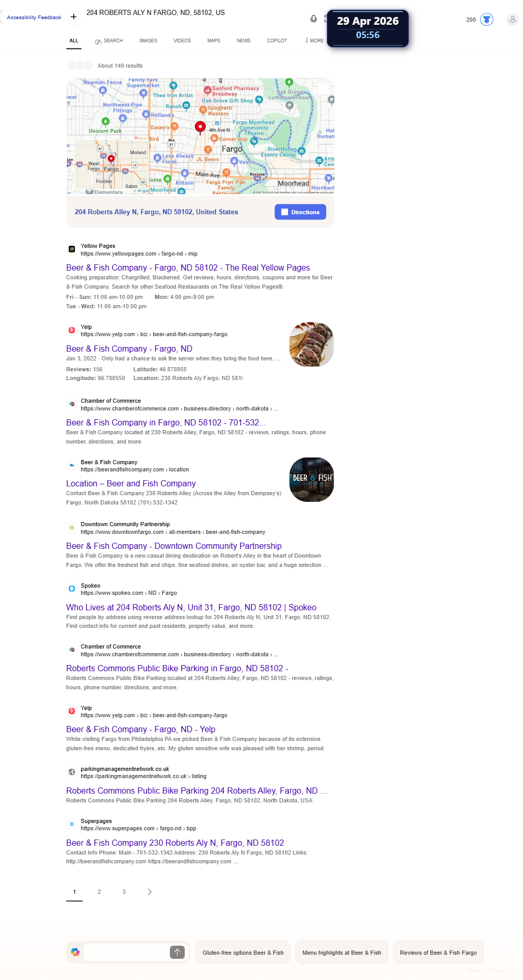Click the Chamber of Commerce favicon above 'Beer & Fish Company in Fargo'
This screenshot has height=980, width=523.
pos(72,404)
